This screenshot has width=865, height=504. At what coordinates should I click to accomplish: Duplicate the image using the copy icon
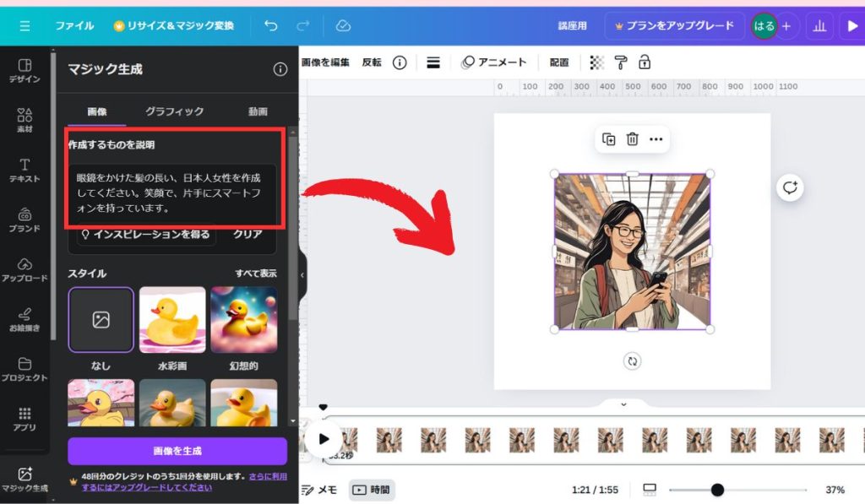pos(608,139)
